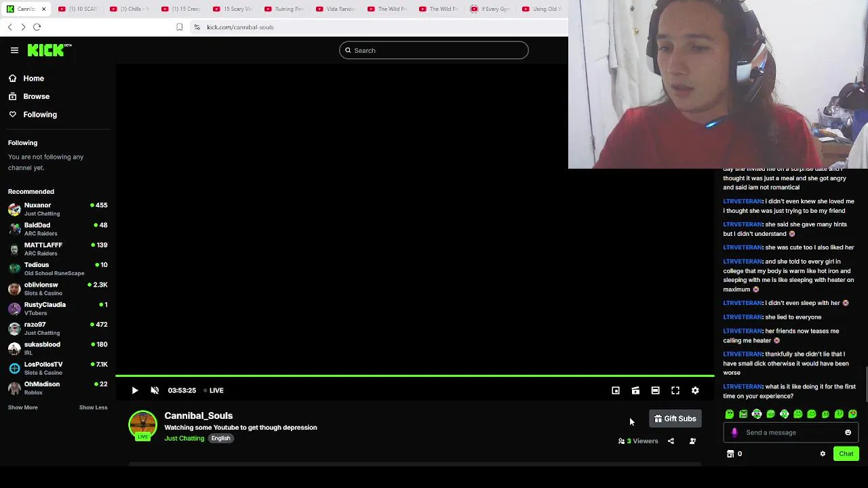
Task: Click LTRVETERAN username in last message
Action: pyautogui.click(x=743, y=387)
